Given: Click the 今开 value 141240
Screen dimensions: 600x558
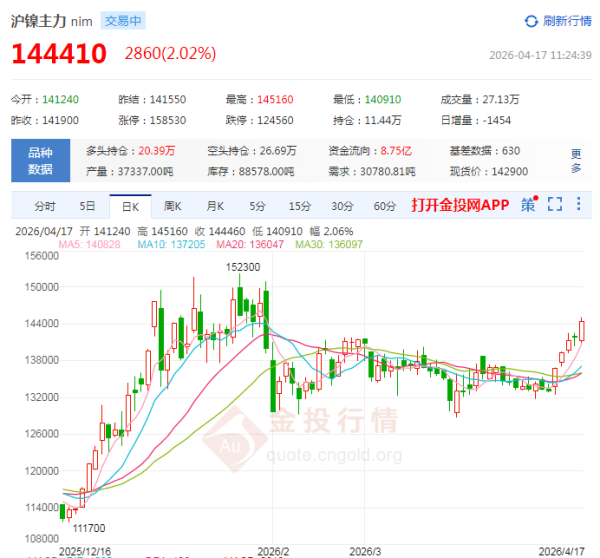Looking at the screenshot, I should 60,100.
